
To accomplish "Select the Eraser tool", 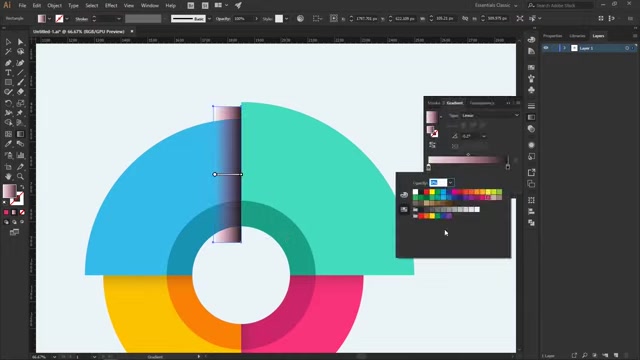I will click(20, 92).
